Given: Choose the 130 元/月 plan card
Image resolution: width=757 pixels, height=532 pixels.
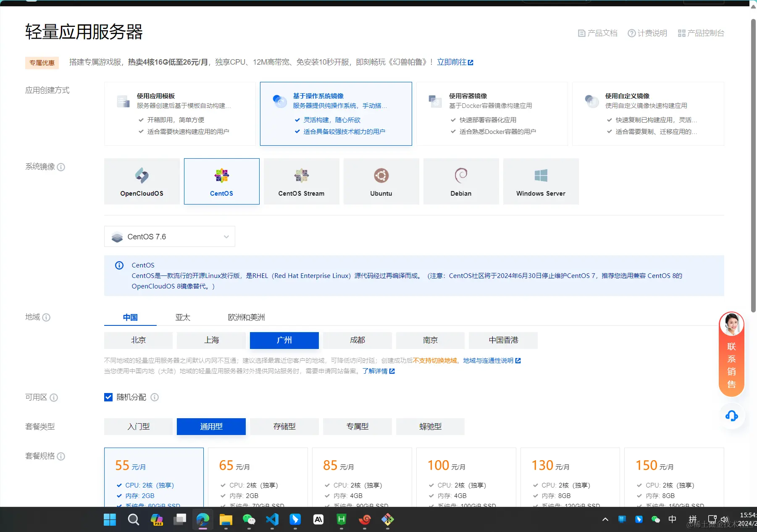Looking at the screenshot, I should click(x=570, y=477).
